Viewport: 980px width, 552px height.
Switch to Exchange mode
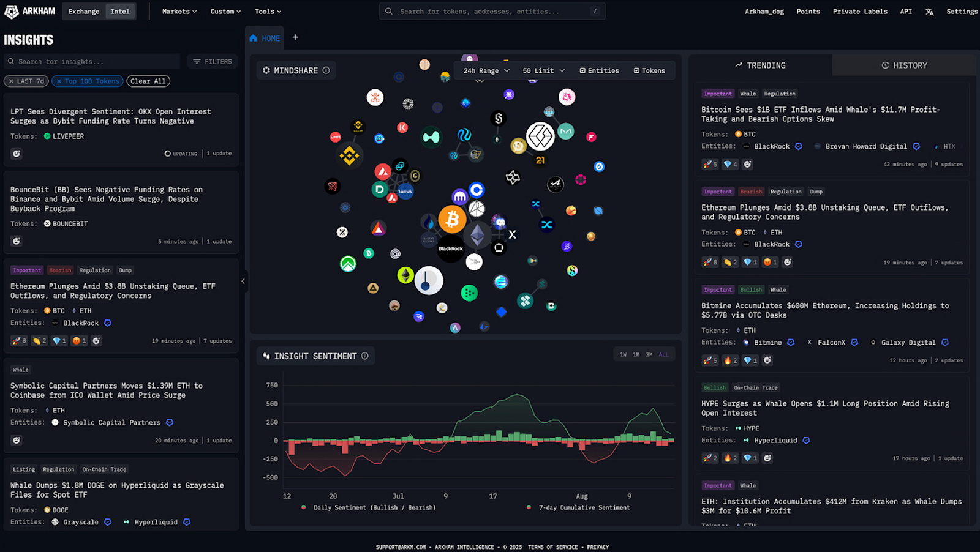83,12
